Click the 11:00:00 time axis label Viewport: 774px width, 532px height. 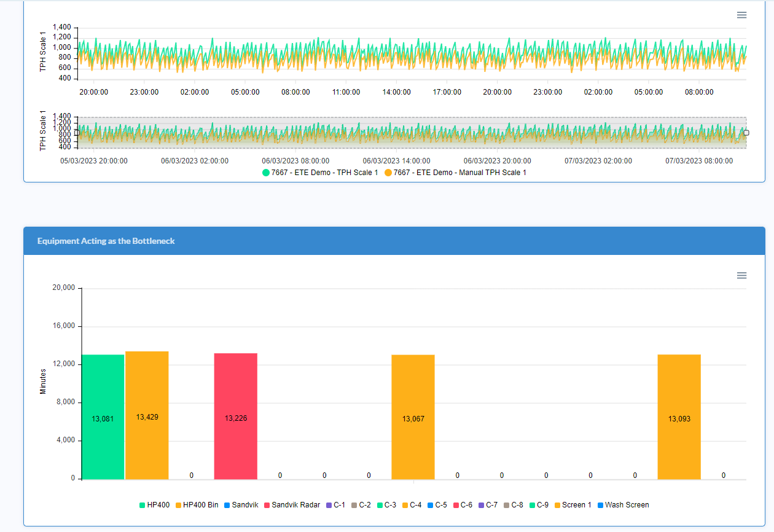click(346, 92)
